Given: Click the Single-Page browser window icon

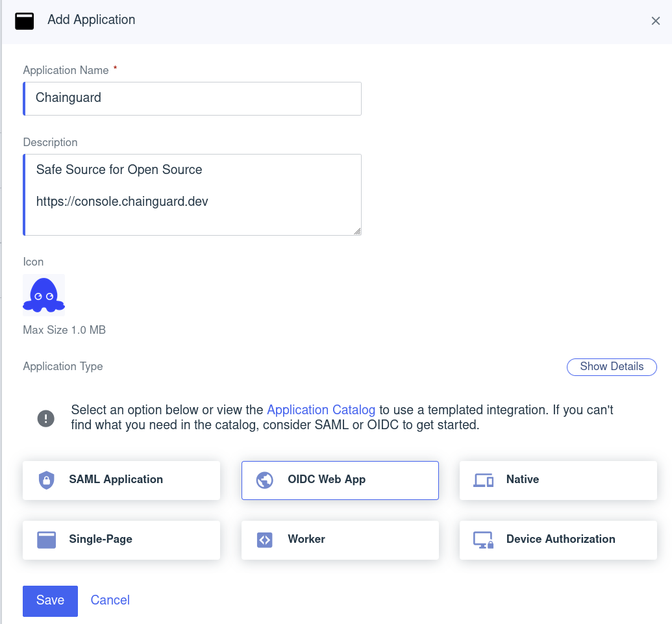Looking at the screenshot, I should 45,540.
